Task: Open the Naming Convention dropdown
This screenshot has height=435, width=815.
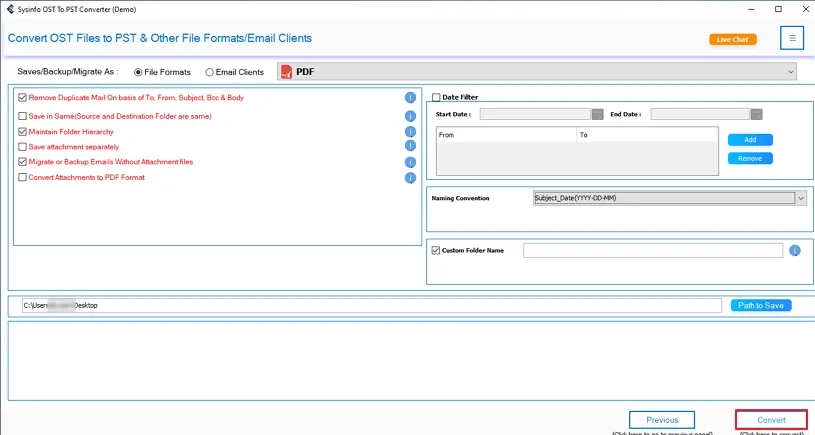Action: coord(801,198)
